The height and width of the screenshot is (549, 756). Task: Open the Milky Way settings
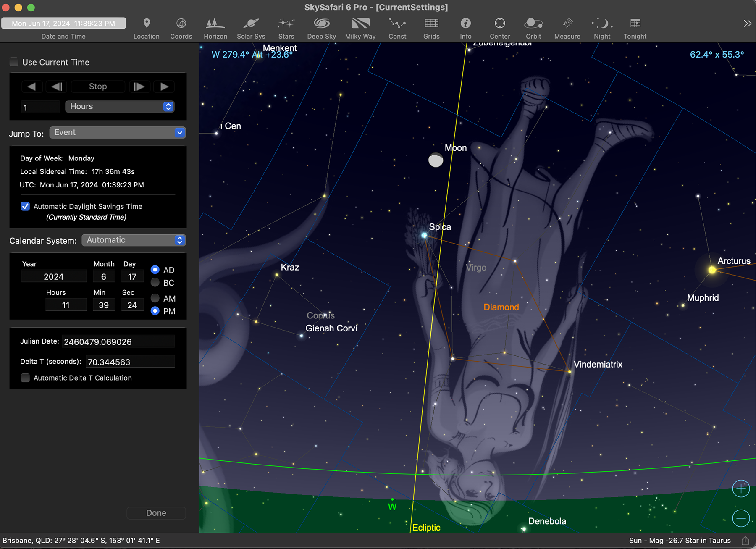[360, 29]
